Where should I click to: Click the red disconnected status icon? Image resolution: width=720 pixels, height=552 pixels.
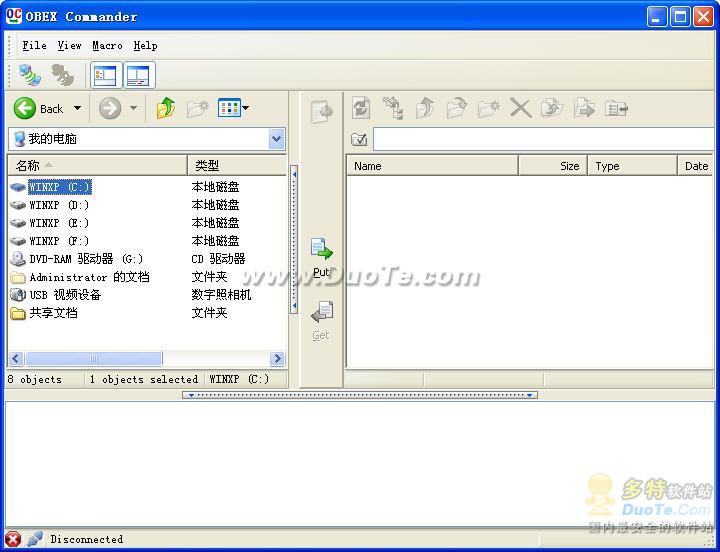[13, 539]
